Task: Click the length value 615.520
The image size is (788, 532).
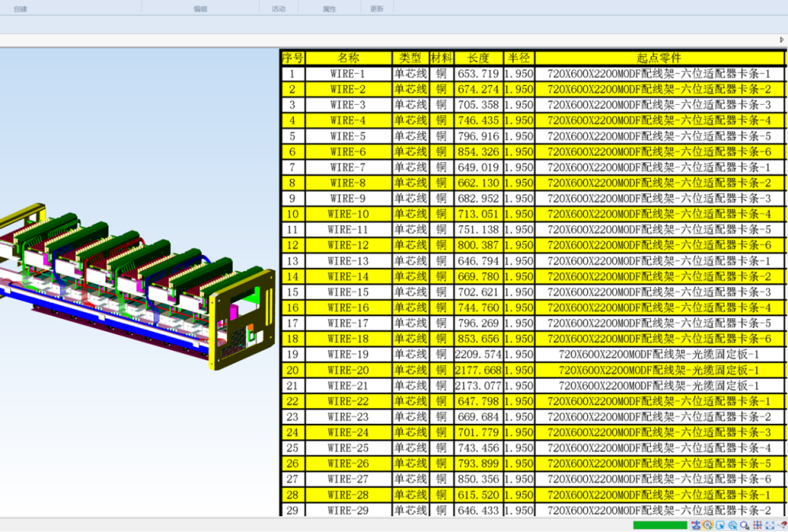Action: 478,495
